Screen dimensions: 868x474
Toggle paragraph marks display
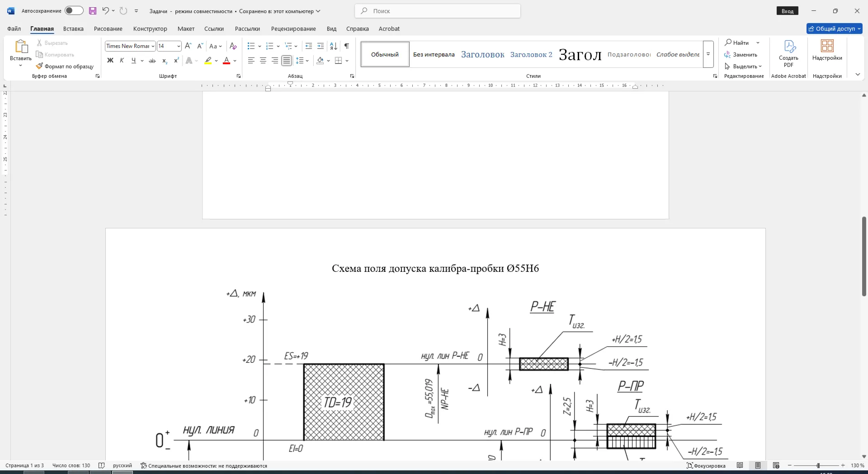(x=347, y=46)
